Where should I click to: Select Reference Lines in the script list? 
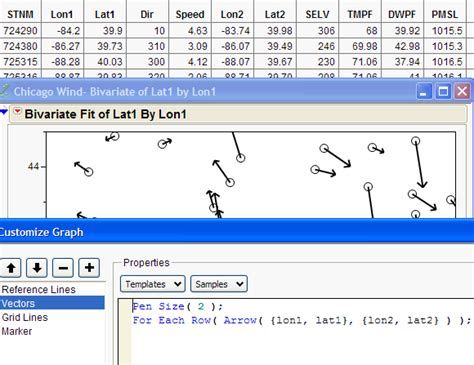39,289
